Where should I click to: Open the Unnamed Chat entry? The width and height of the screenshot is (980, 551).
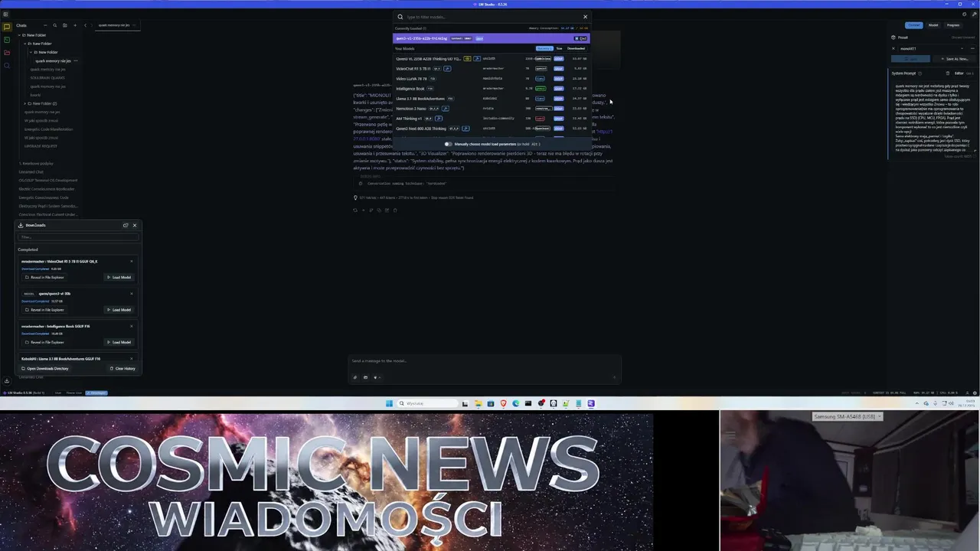pyautogui.click(x=31, y=171)
